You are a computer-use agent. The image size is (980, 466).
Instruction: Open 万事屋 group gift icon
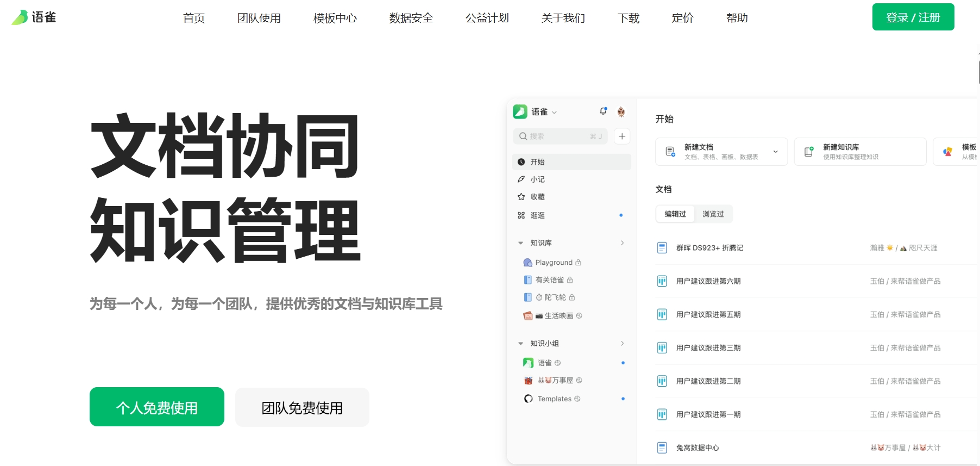click(528, 381)
